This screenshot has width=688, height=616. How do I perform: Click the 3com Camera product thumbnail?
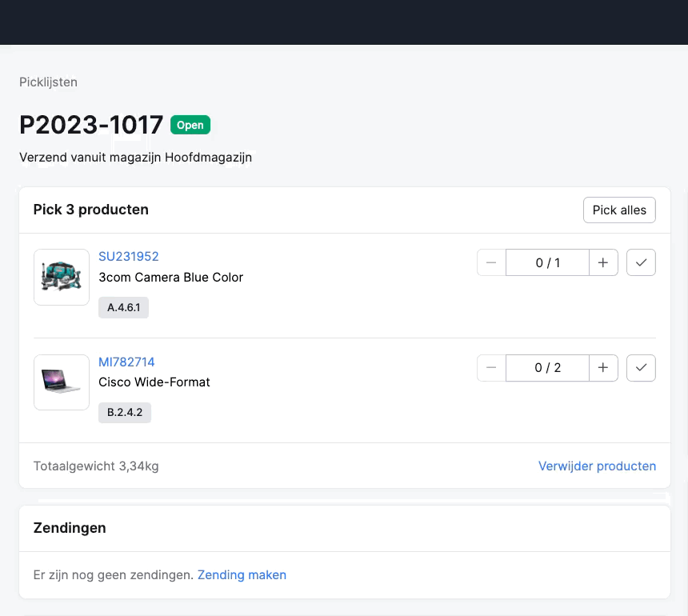(x=62, y=277)
